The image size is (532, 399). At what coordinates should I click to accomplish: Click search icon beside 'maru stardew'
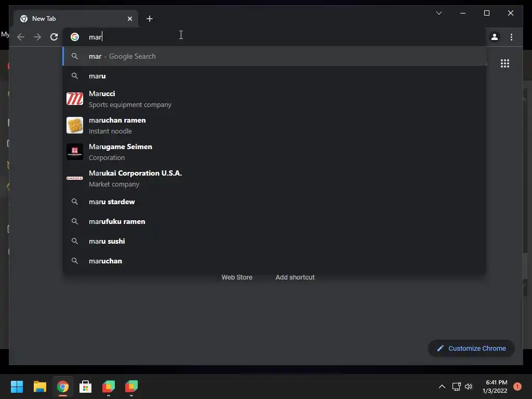(x=75, y=202)
